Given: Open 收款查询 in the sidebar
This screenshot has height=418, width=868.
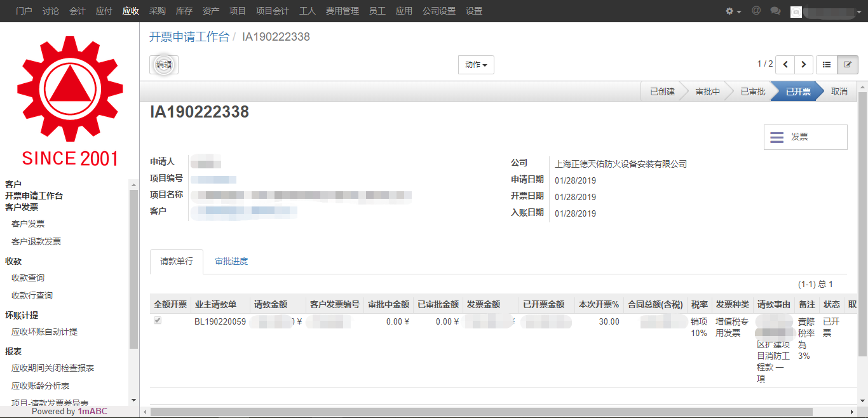Looking at the screenshot, I should [x=28, y=278].
